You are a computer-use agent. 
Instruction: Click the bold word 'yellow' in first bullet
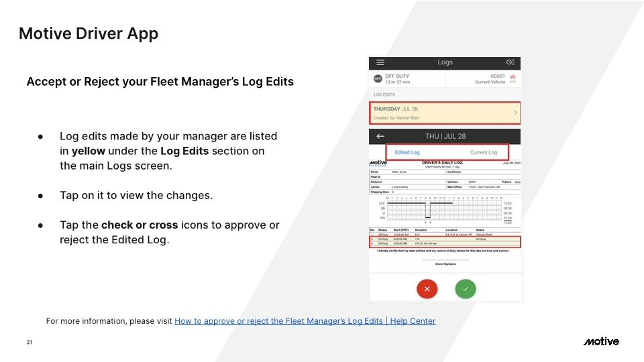(89, 151)
